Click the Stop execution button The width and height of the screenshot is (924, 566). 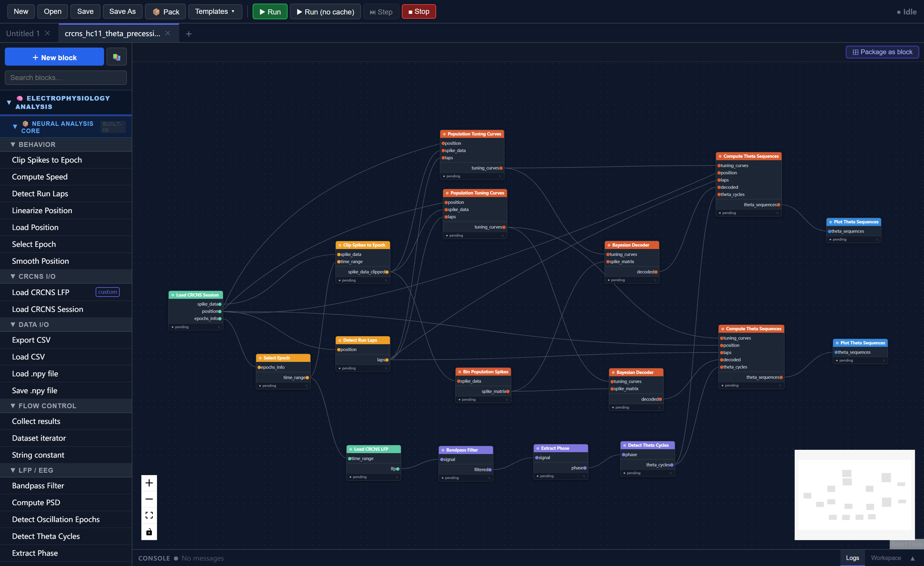[x=418, y=12]
